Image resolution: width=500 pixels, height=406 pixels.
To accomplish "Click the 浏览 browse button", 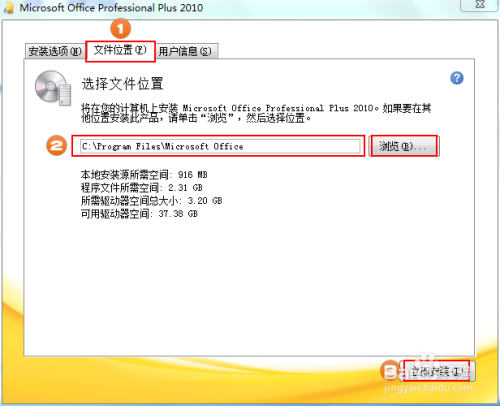I will 404,146.
